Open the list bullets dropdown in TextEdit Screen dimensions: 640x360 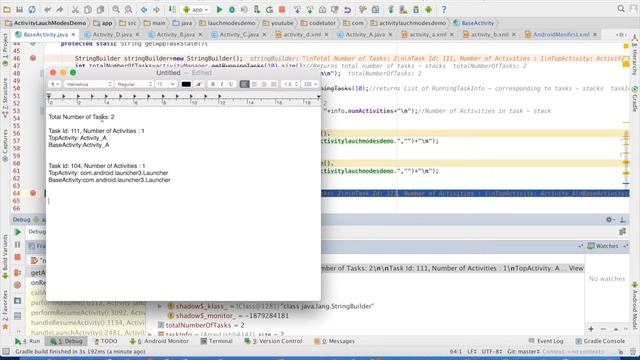pos(310,84)
